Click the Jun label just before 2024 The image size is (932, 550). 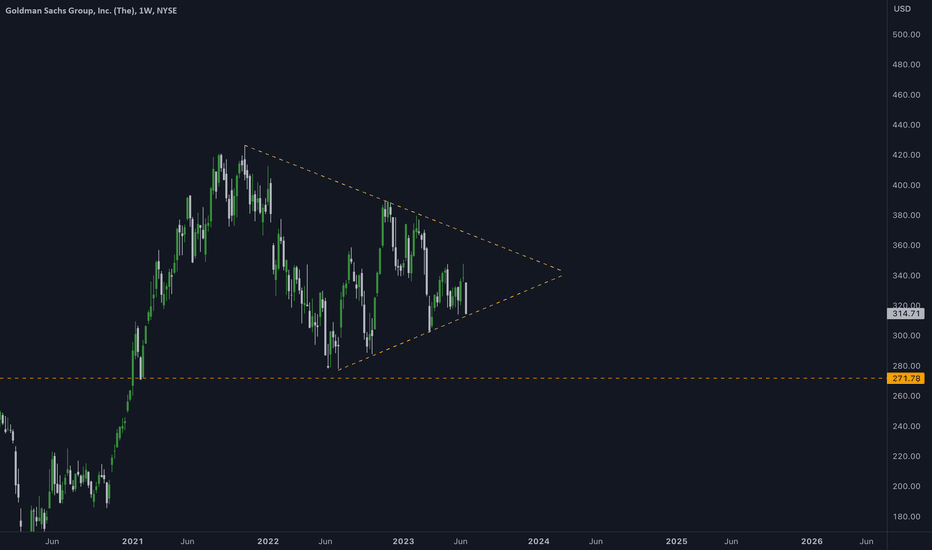pyautogui.click(x=461, y=541)
